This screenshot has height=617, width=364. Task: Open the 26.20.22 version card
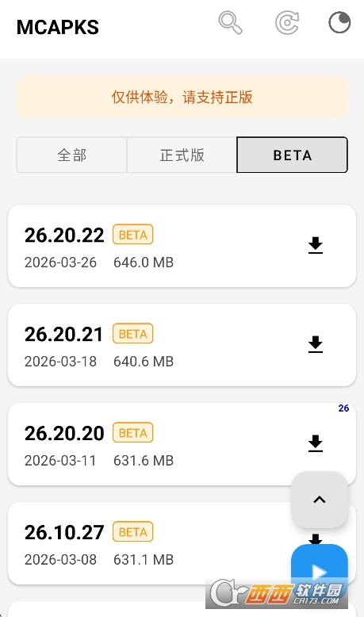(x=182, y=246)
